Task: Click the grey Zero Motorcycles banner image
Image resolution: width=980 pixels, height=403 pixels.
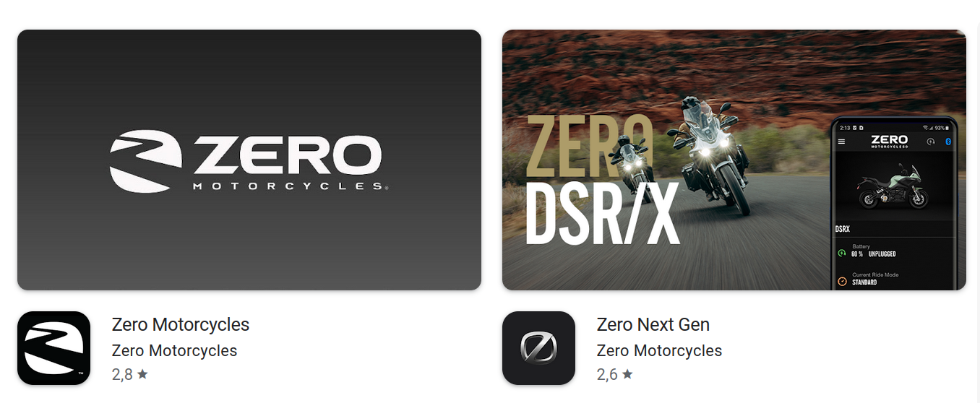Action: tap(249, 160)
